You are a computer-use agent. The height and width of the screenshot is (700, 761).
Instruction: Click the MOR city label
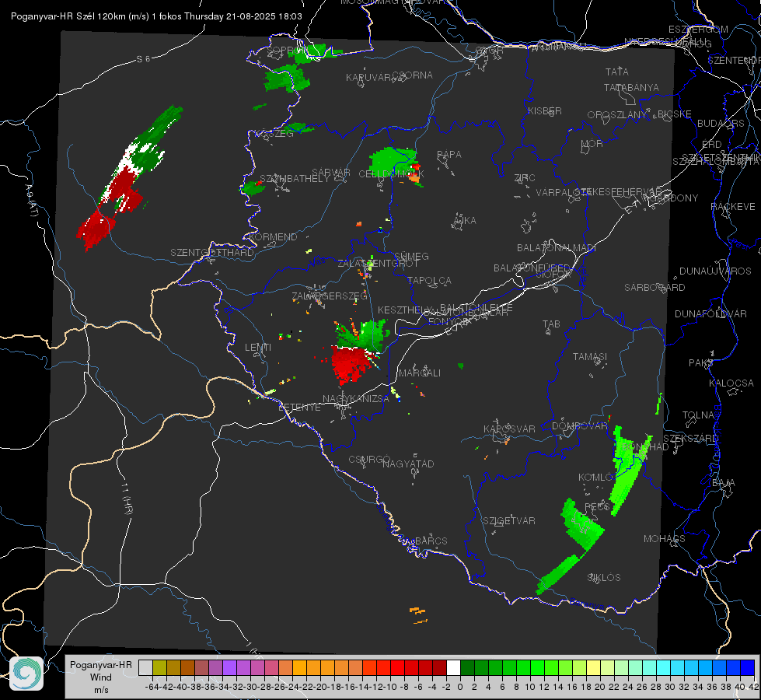pyautogui.click(x=592, y=143)
